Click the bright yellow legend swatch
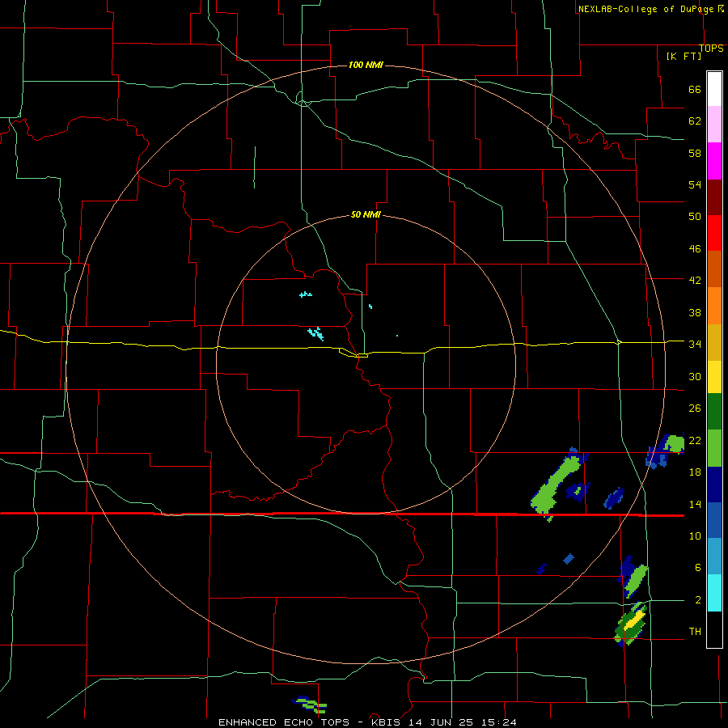 point(714,377)
